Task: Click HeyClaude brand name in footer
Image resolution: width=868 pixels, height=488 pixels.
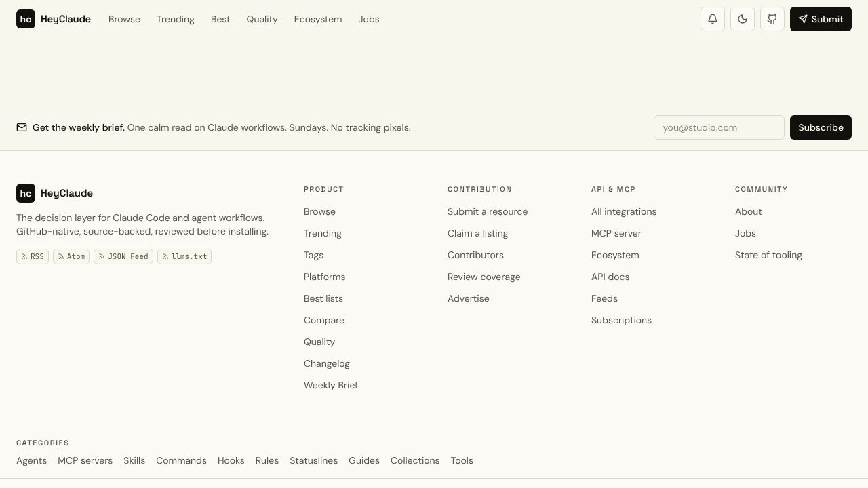Action: 66,193
